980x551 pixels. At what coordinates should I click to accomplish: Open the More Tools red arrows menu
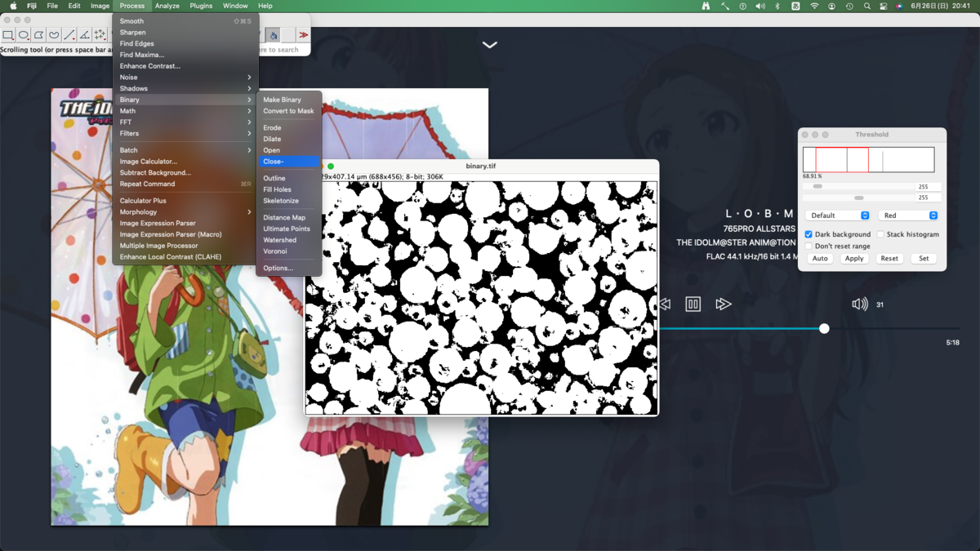[304, 35]
